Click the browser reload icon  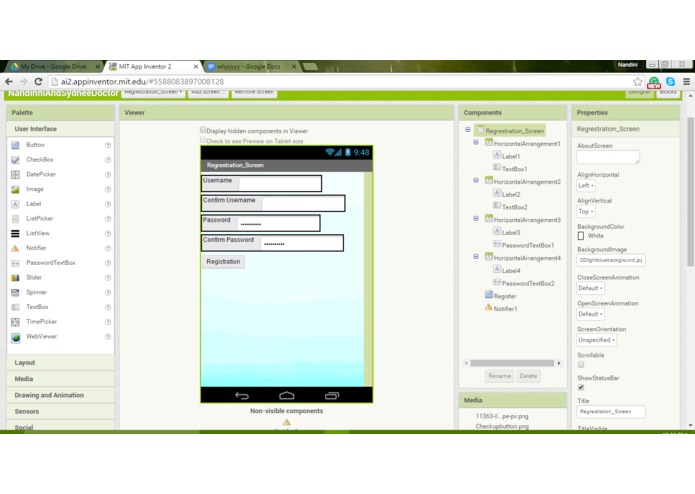point(38,82)
